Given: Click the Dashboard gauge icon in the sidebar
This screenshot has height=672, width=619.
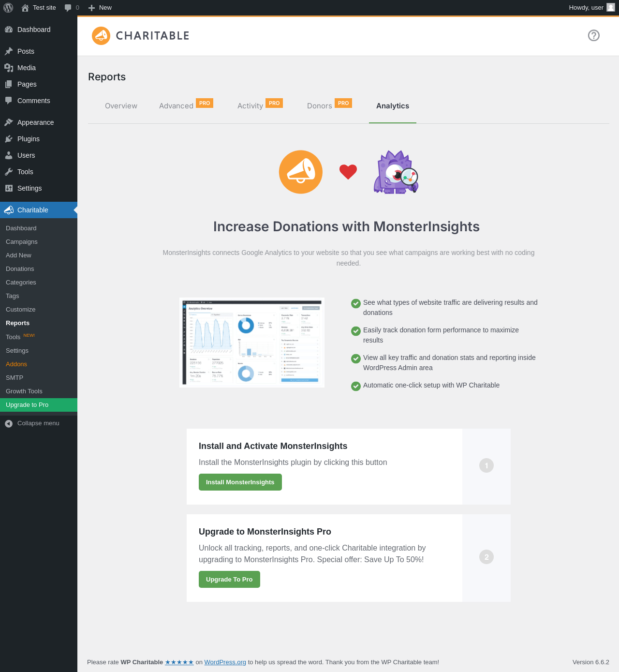Looking at the screenshot, I should (x=9, y=30).
